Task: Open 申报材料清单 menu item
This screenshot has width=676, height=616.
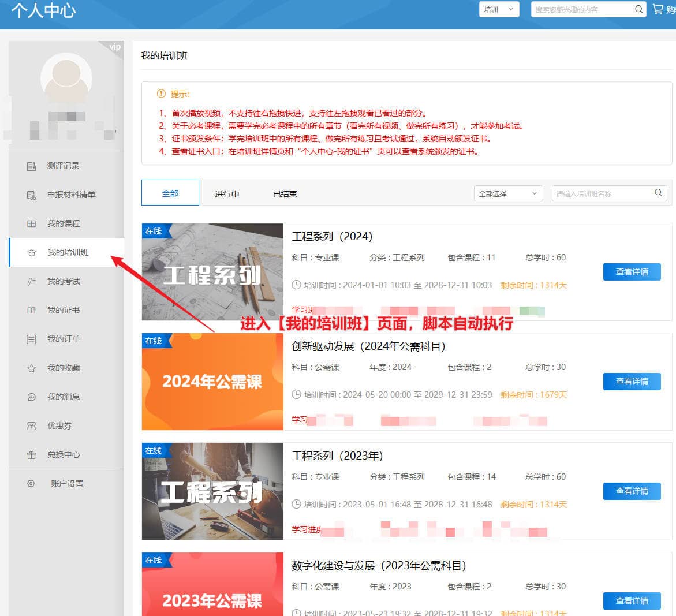Action: tap(66, 195)
